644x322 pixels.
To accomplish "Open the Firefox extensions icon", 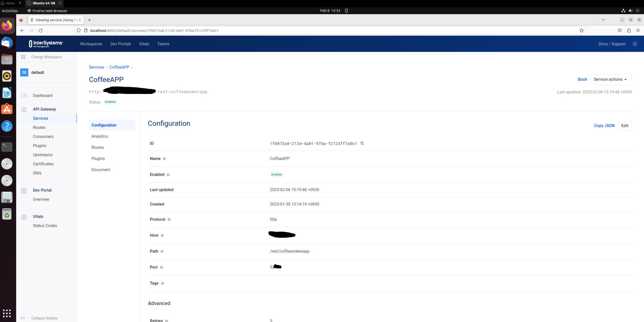I will click(629, 31).
